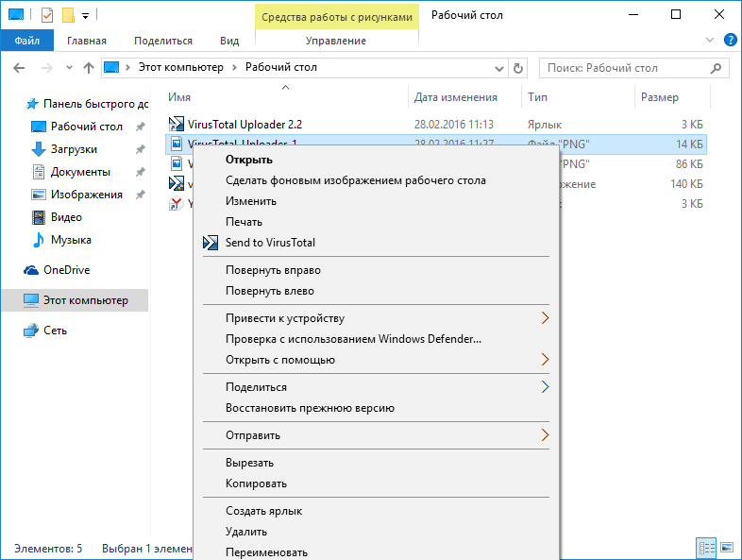Click the OneDrive cloud icon
Image resolution: width=742 pixels, height=560 pixels.
(x=31, y=270)
